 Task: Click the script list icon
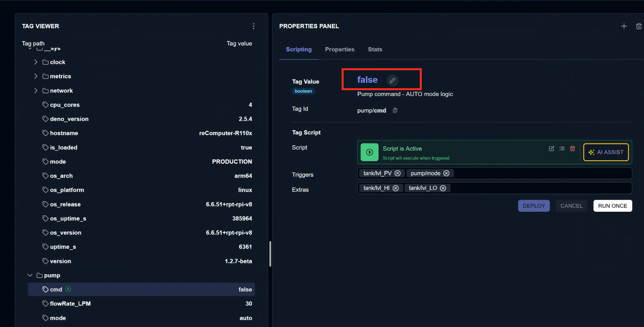(562, 149)
